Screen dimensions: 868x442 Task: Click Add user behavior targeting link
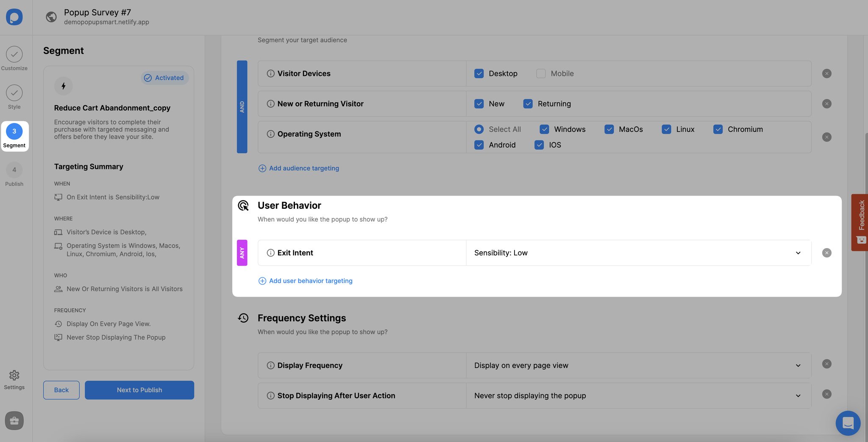pos(306,281)
